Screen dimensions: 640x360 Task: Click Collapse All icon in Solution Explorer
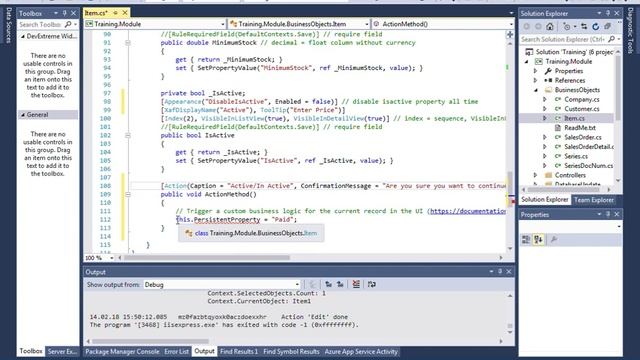point(607,27)
